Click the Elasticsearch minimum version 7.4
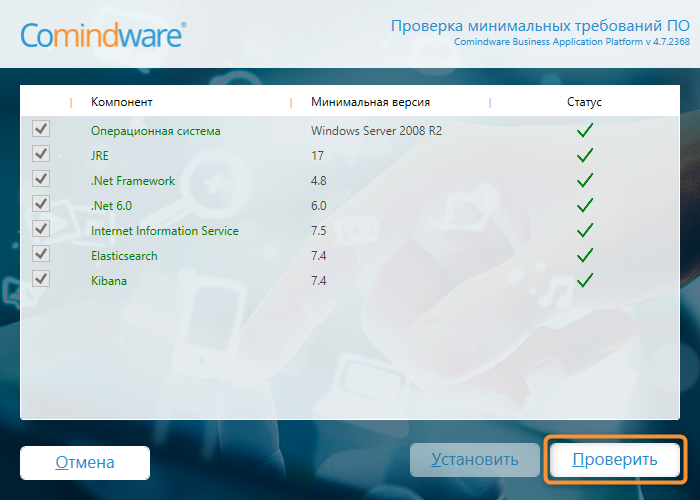700x500 pixels. (x=319, y=256)
